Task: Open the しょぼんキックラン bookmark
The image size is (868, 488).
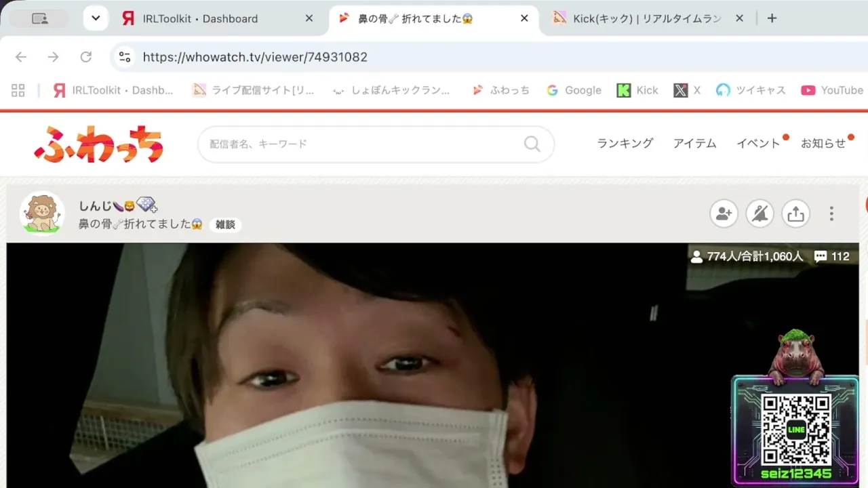Action: 391,90
